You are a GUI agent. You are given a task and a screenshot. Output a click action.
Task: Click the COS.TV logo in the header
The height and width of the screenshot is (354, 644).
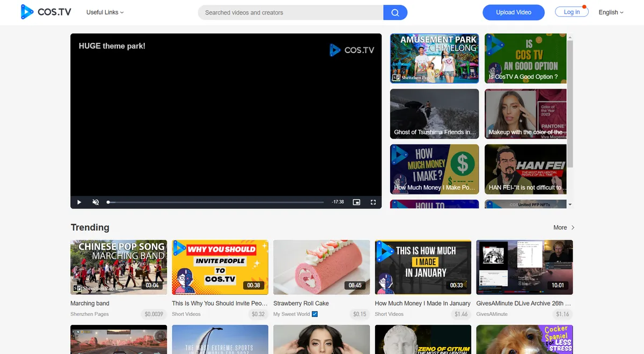pos(46,12)
